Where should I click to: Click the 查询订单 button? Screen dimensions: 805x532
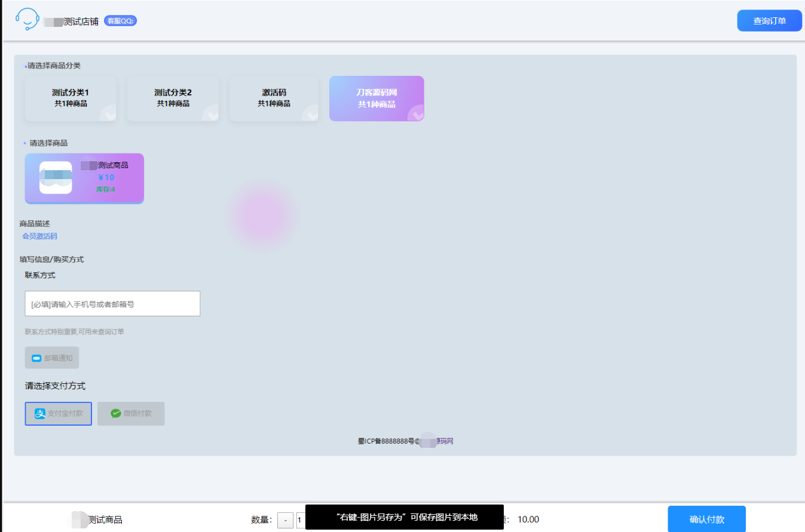[x=769, y=21]
